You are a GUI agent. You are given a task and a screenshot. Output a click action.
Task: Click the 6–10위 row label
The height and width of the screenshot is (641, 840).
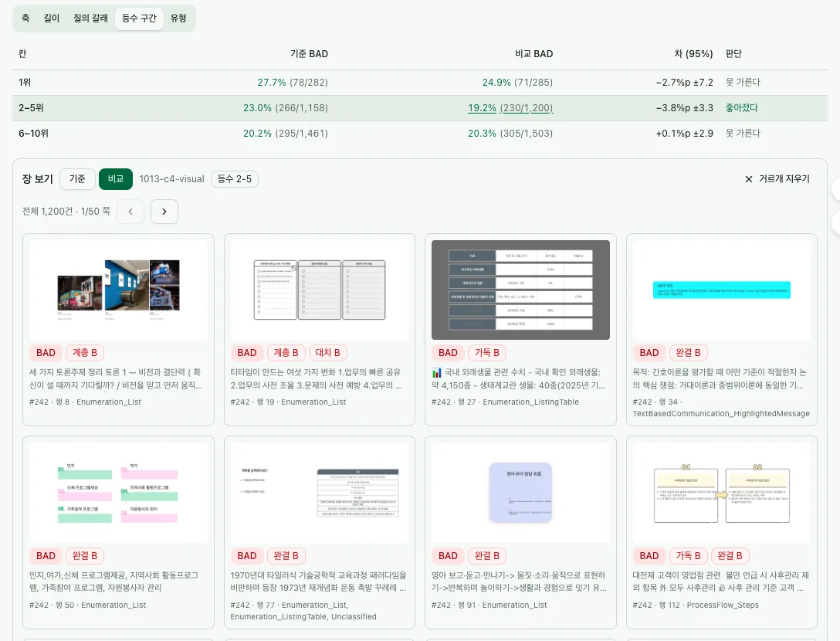pos(34,134)
